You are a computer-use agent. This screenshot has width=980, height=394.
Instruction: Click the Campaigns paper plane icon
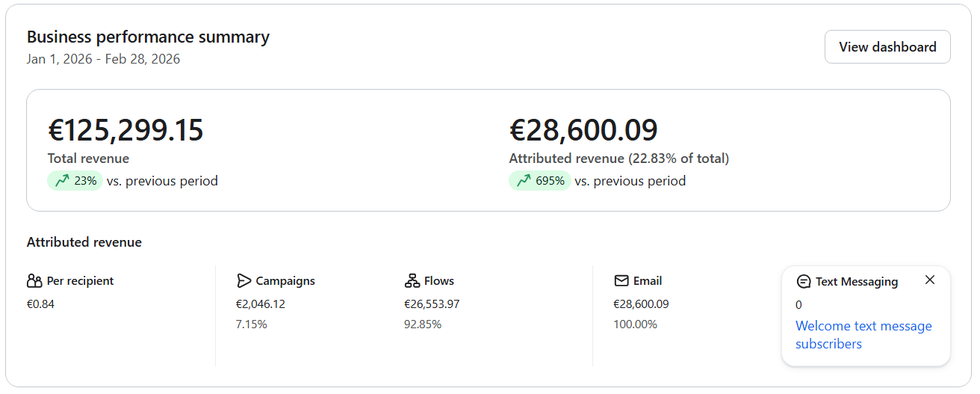pos(244,281)
